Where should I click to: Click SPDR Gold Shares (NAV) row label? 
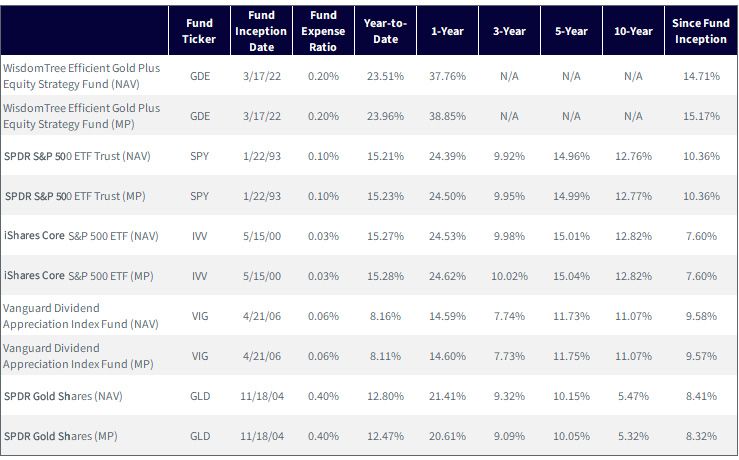pyautogui.click(x=63, y=396)
